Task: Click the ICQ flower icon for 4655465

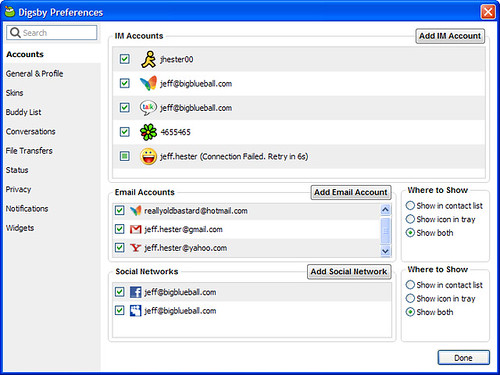Action: [x=148, y=132]
